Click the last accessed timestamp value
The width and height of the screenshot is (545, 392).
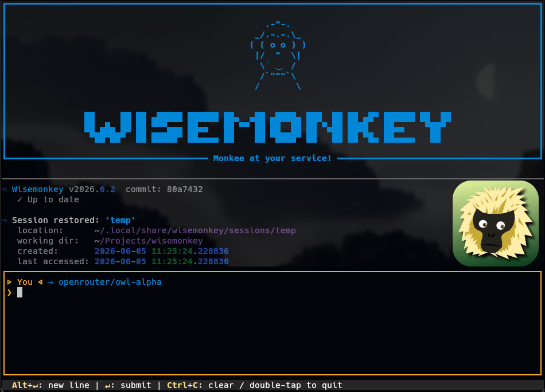[162, 261]
